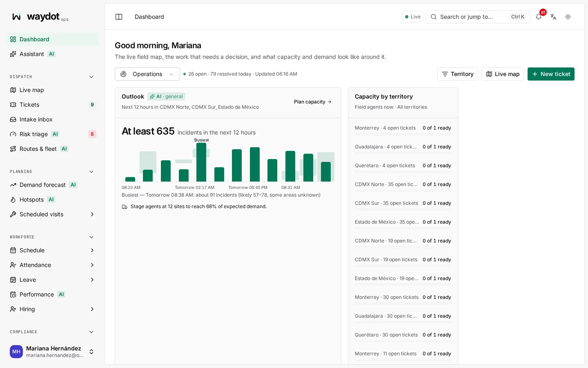
Task: Click the Hiring icon
Action: pyautogui.click(x=13, y=309)
